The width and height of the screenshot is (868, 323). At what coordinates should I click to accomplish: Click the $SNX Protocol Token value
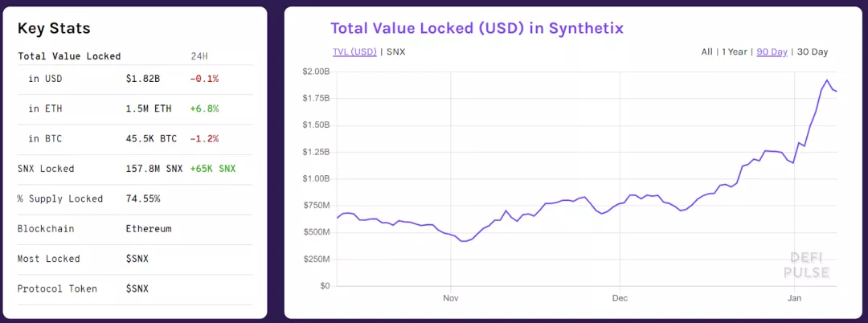tap(137, 288)
